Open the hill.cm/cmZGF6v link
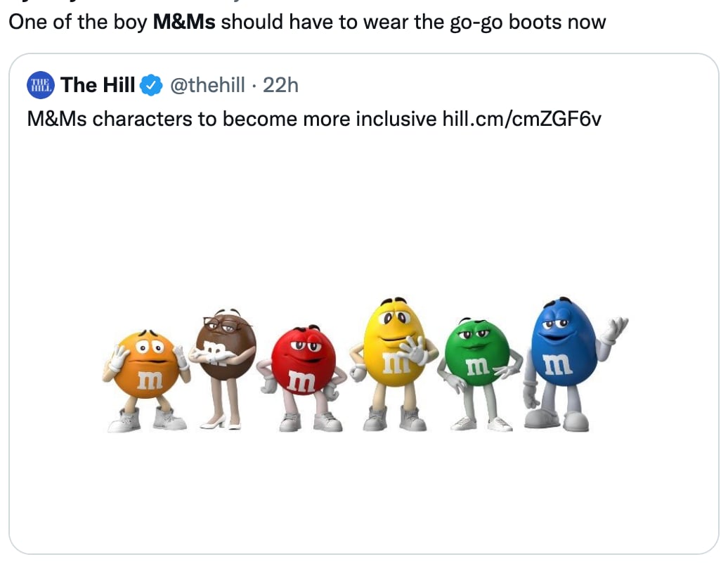728x564 pixels. [x=522, y=119]
